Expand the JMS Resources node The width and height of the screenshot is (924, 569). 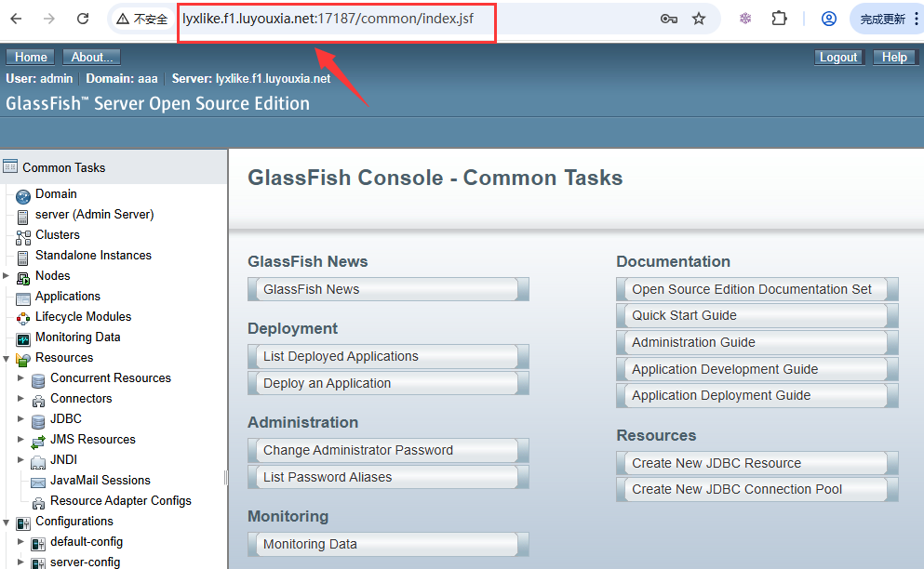(x=20, y=439)
